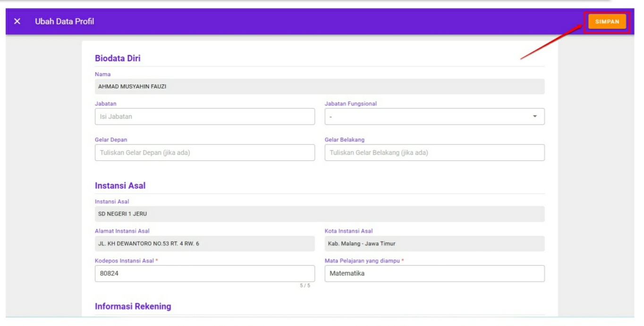This screenshot has height=326, width=644.
Task: Click the Biodata Diri heading
Action: [x=118, y=59]
